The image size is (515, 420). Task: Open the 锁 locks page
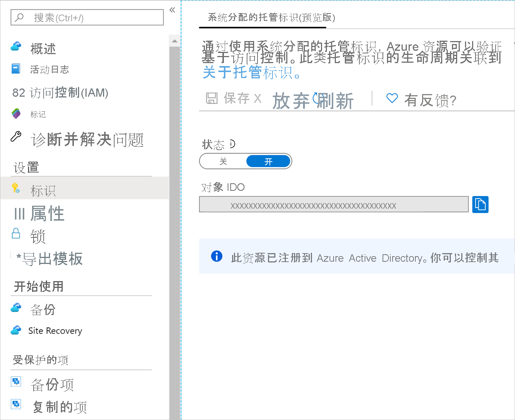38,236
